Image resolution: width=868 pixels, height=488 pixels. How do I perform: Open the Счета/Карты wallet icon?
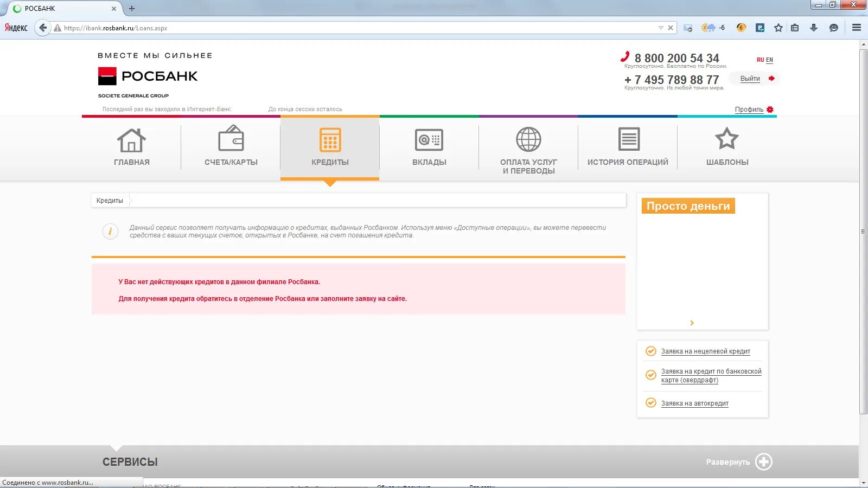pos(231,138)
